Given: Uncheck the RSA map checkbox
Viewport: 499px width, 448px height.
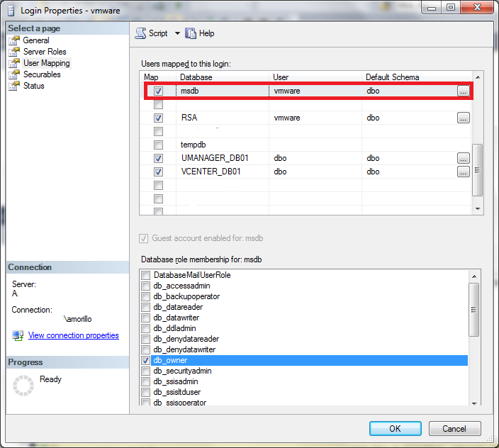Looking at the screenshot, I should (158, 118).
